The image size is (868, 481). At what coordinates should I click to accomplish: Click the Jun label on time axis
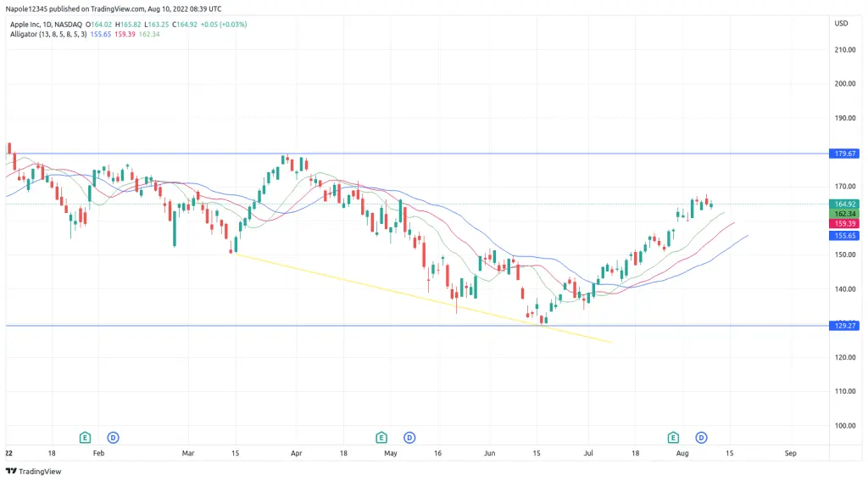[489, 453]
